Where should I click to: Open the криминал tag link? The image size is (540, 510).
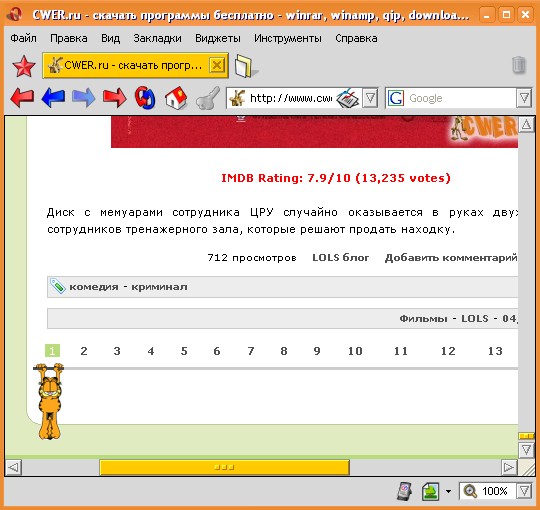point(159,287)
